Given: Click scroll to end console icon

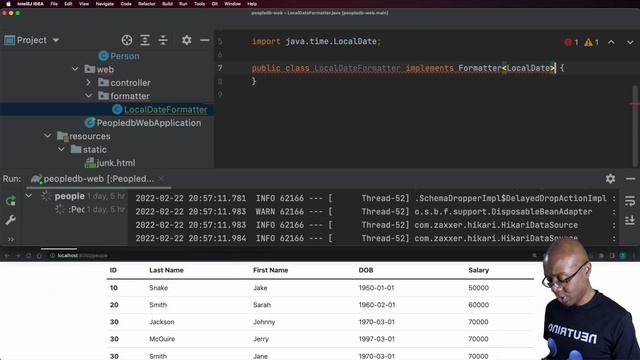Looking at the screenshot, I should (x=630, y=220).
